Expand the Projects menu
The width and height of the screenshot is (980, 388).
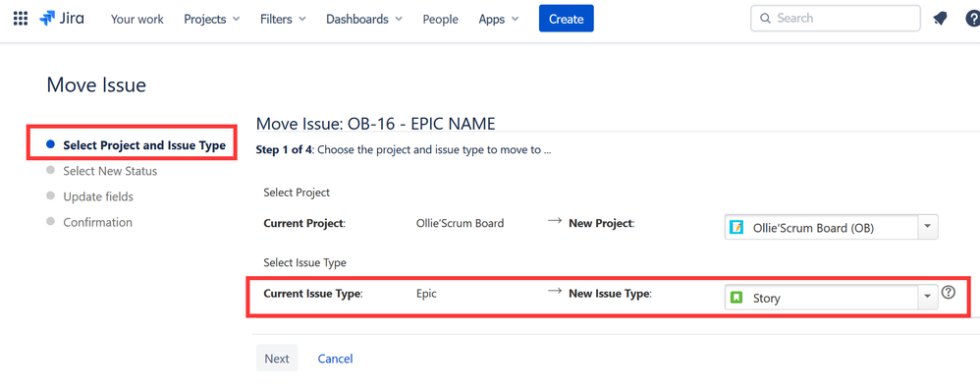tap(212, 20)
